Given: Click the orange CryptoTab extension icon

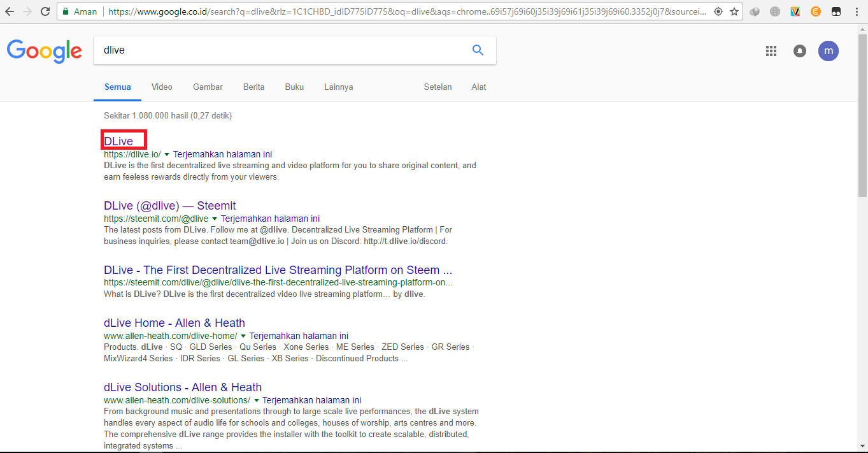Looking at the screenshot, I should click(816, 11).
